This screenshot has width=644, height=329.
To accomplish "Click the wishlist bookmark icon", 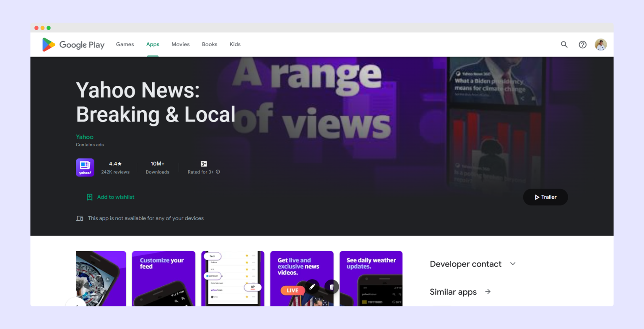I will [89, 197].
